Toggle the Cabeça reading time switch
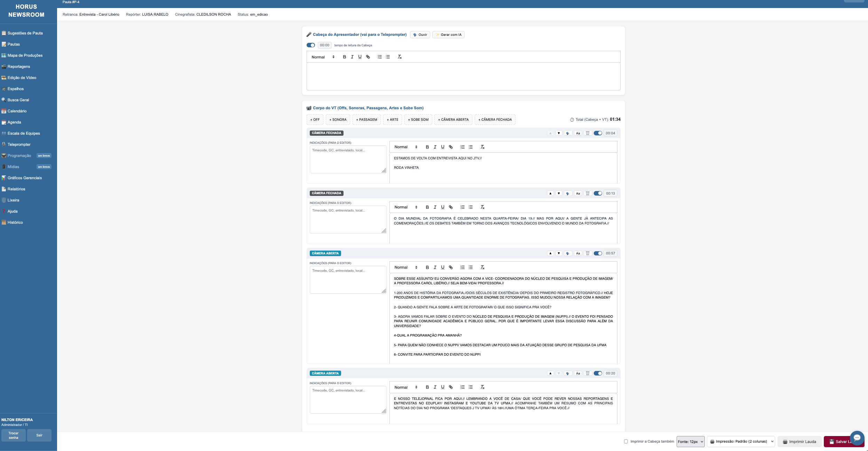 coord(311,45)
